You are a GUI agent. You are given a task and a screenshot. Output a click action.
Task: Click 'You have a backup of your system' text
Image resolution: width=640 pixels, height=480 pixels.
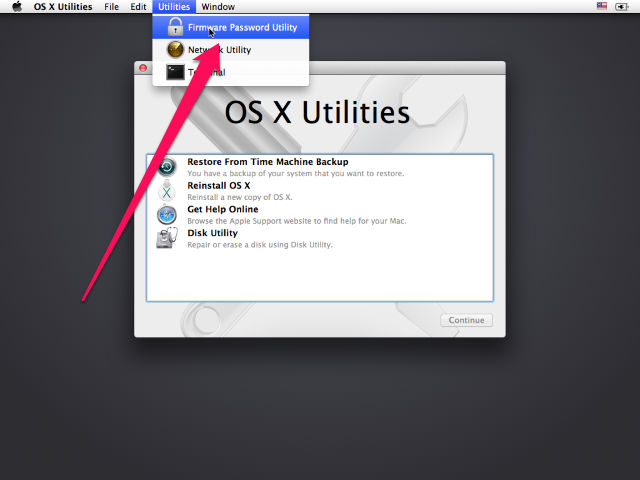click(296, 173)
